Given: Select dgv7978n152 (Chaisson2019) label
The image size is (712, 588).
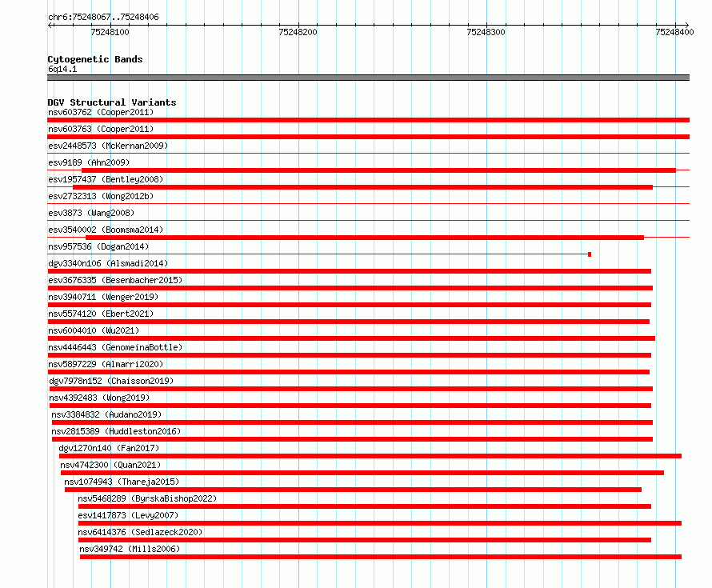Looking at the screenshot, I should 111,381.
